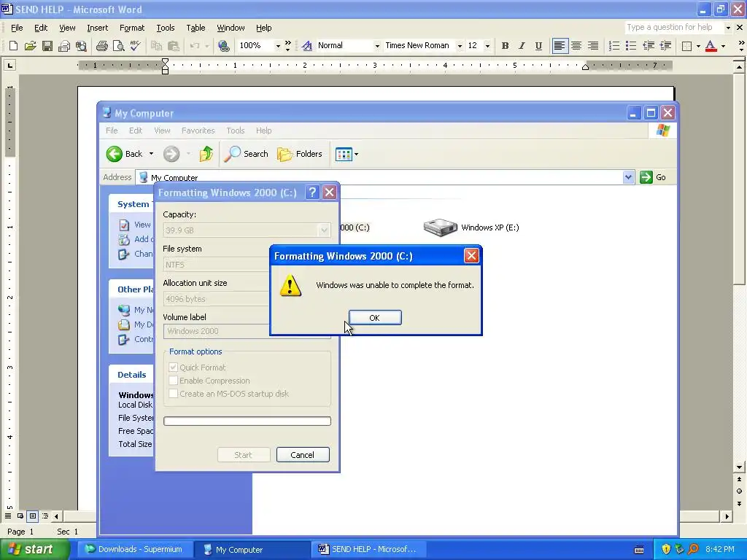Click the Copy icon in Word toolbar
This screenshot has width=747, height=560.
156,46
